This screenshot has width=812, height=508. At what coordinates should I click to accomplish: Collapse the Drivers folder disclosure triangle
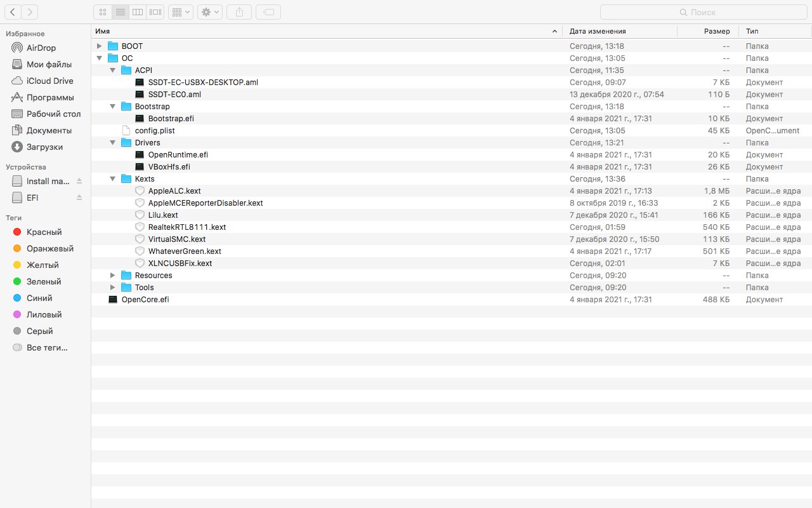[112, 142]
